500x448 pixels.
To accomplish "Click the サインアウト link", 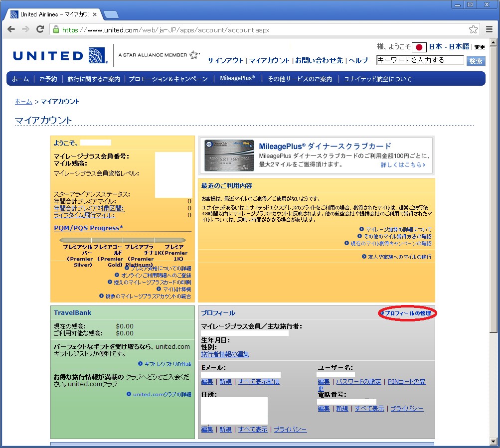I will coord(225,60).
